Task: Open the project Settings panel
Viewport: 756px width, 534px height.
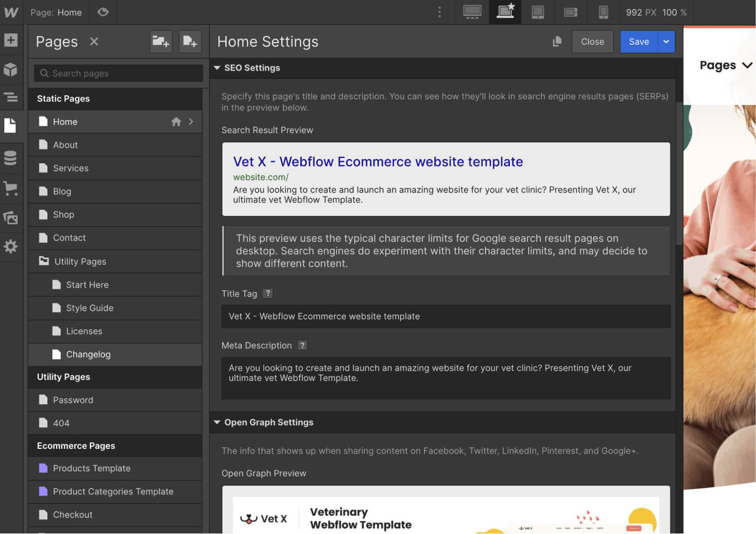Action: (11, 247)
